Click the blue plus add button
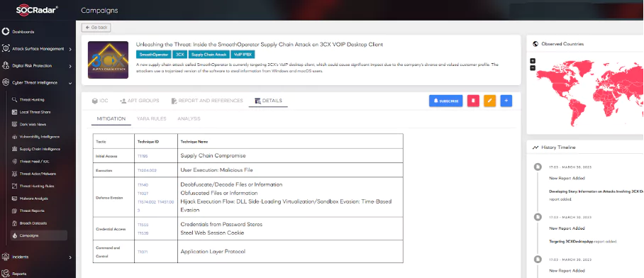 pos(506,101)
